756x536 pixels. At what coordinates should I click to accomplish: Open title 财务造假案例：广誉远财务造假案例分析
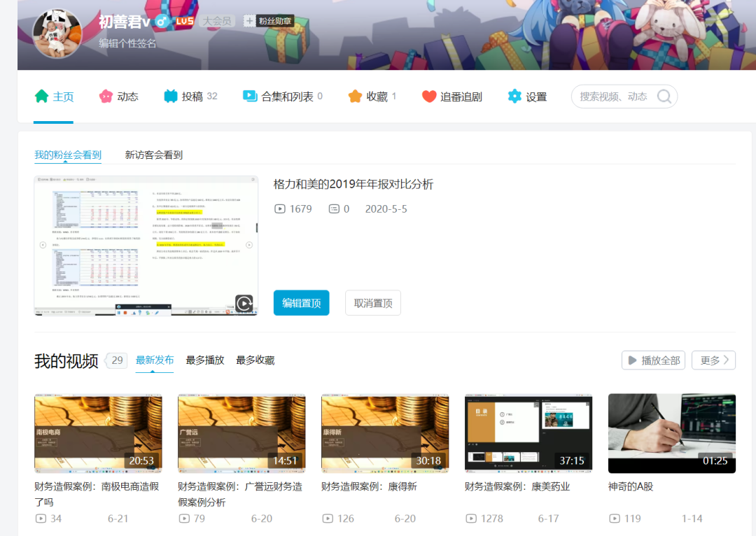[240, 494]
